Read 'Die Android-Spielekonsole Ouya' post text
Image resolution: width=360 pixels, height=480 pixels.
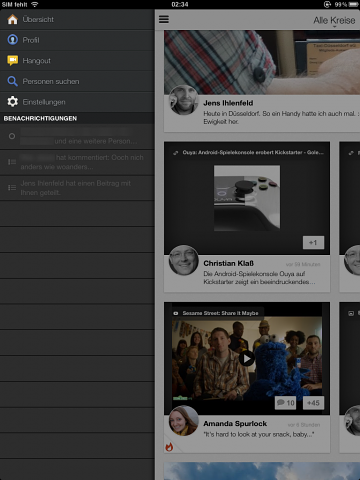tap(259, 278)
